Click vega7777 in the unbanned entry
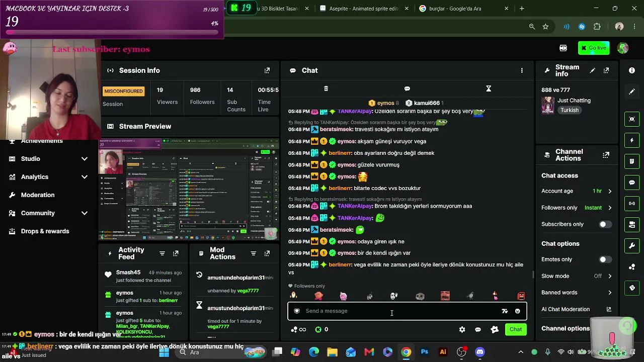 coord(248,291)
